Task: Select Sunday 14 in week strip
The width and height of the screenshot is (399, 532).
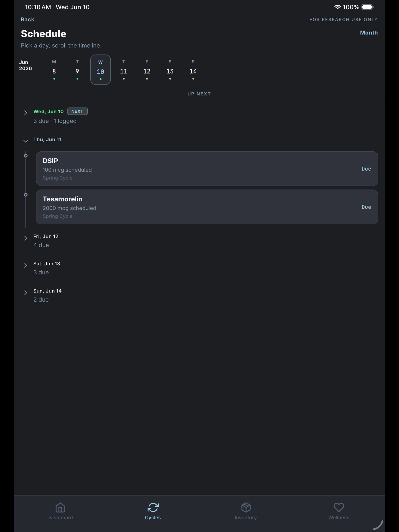Action: point(193,70)
